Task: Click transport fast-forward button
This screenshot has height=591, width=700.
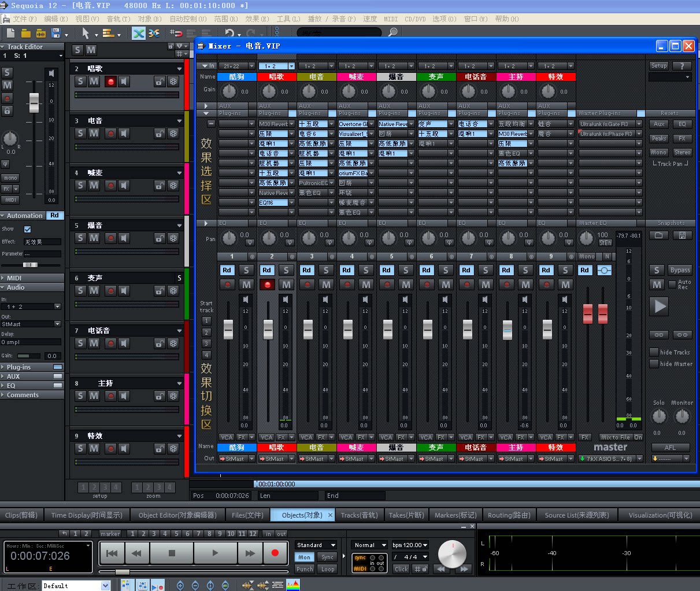Action: (250, 553)
